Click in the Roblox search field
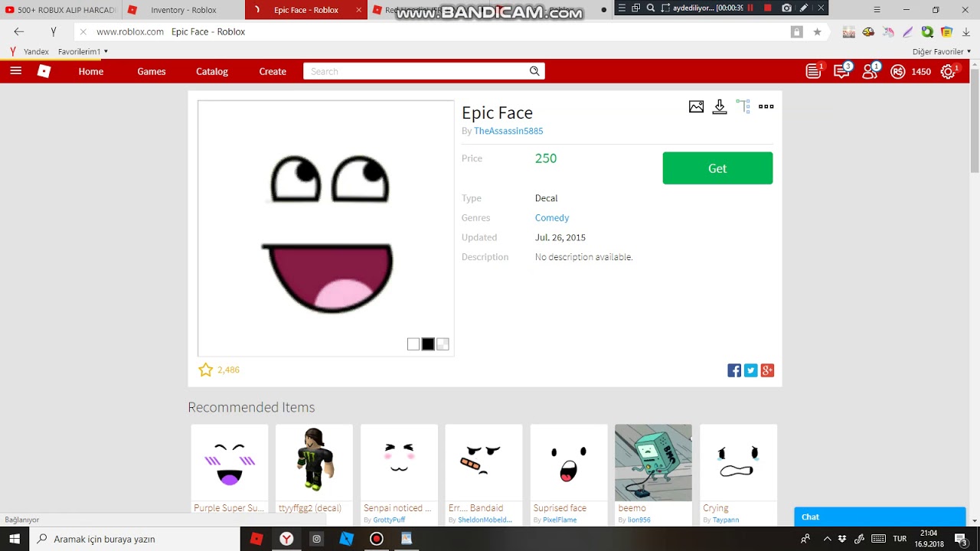This screenshot has height=551, width=980. pyautogui.click(x=416, y=71)
